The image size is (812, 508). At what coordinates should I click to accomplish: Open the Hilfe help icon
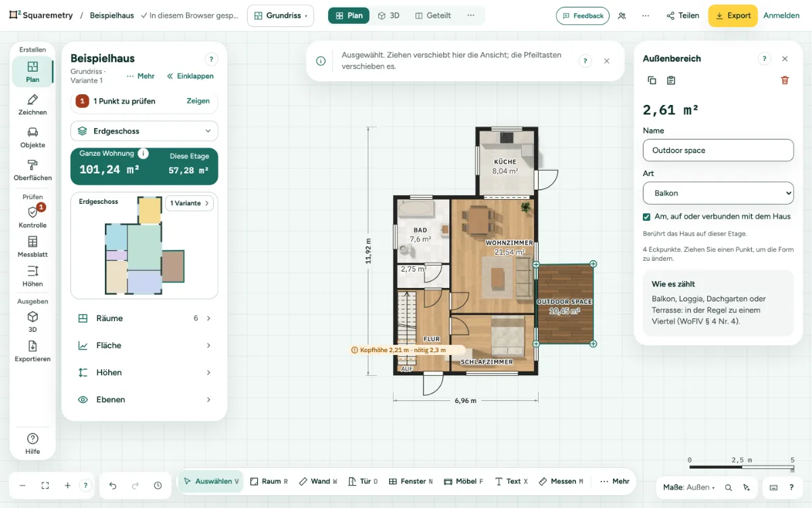click(x=32, y=443)
